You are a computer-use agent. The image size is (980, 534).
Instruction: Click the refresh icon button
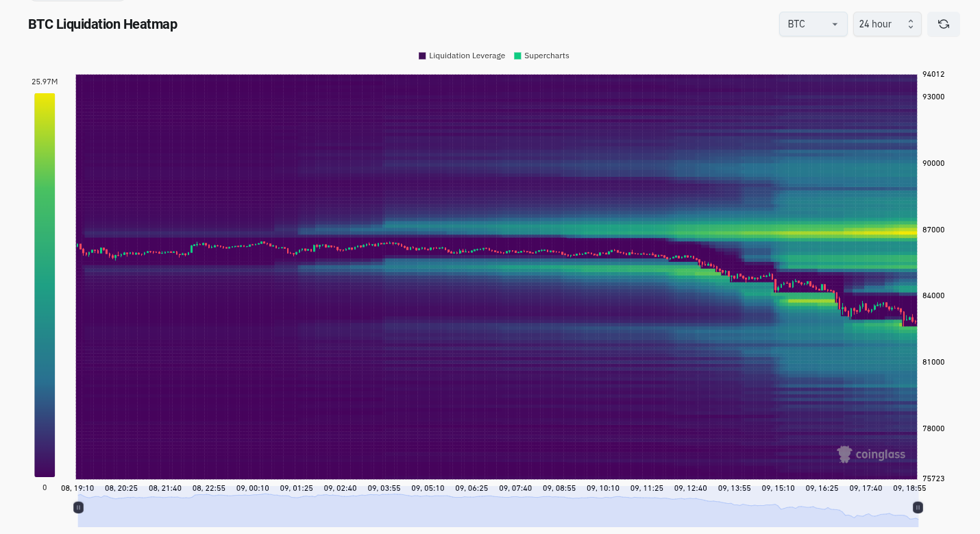point(943,24)
